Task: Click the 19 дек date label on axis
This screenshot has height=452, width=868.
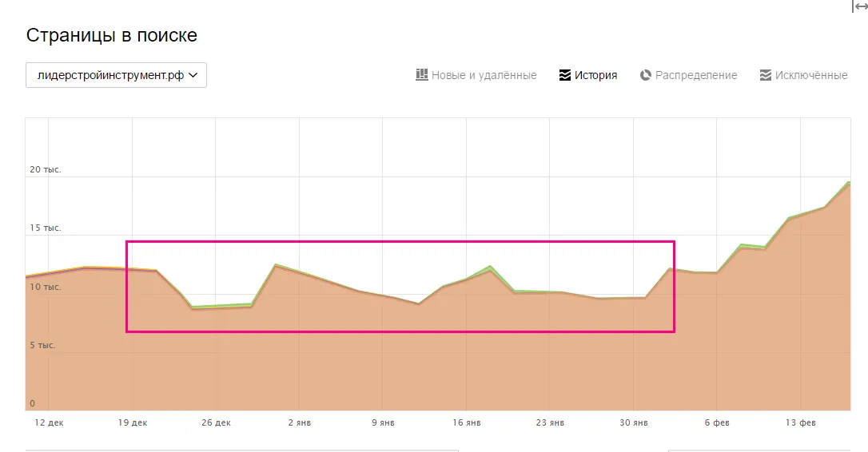Action: click(133, 422)
